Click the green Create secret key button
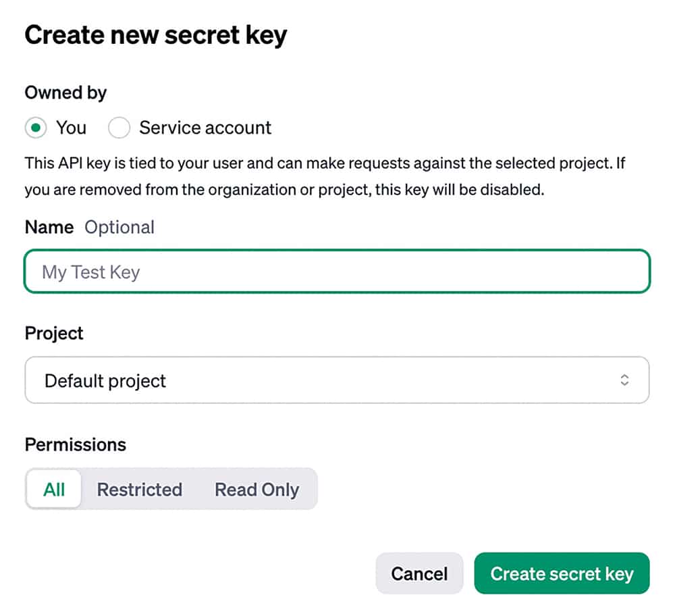Image resolution: width=675 pixels, height=616 pixels. click(562, 573)
